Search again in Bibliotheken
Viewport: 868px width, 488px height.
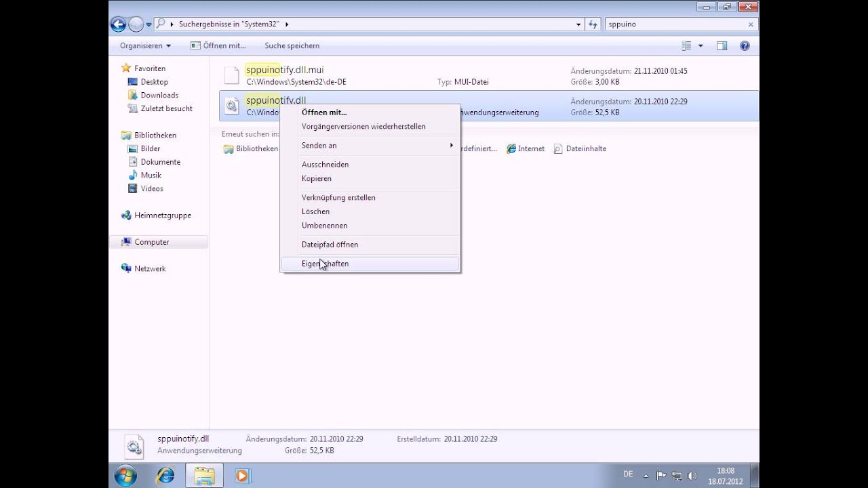251,148
